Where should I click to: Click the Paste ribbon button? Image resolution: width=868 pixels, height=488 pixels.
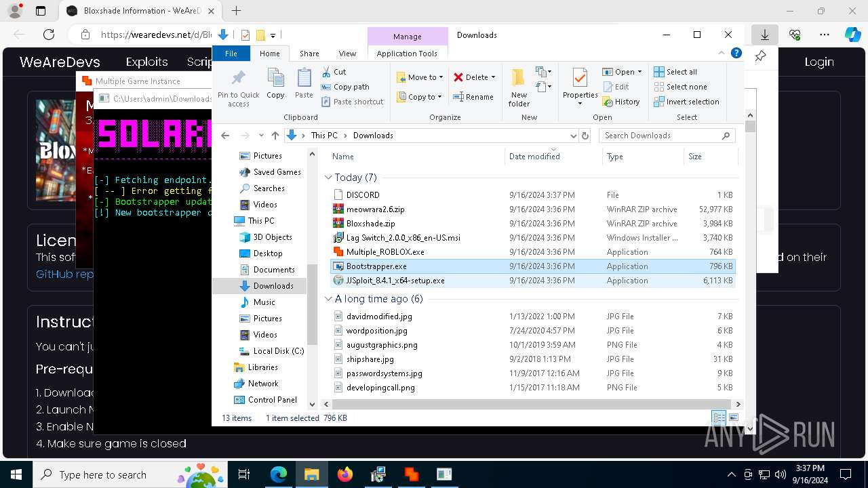click(x=304, y=84)
